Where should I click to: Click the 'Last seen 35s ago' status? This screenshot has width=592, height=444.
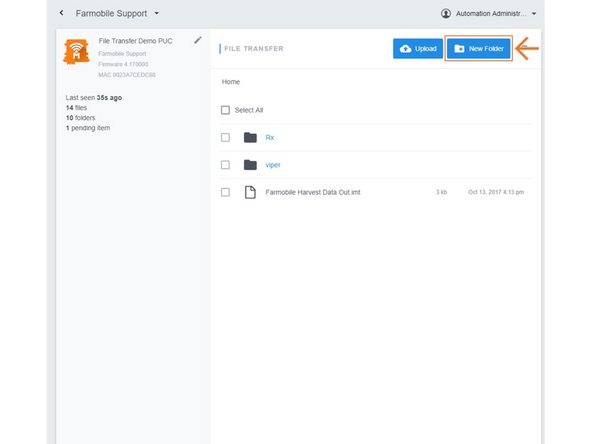94,97
